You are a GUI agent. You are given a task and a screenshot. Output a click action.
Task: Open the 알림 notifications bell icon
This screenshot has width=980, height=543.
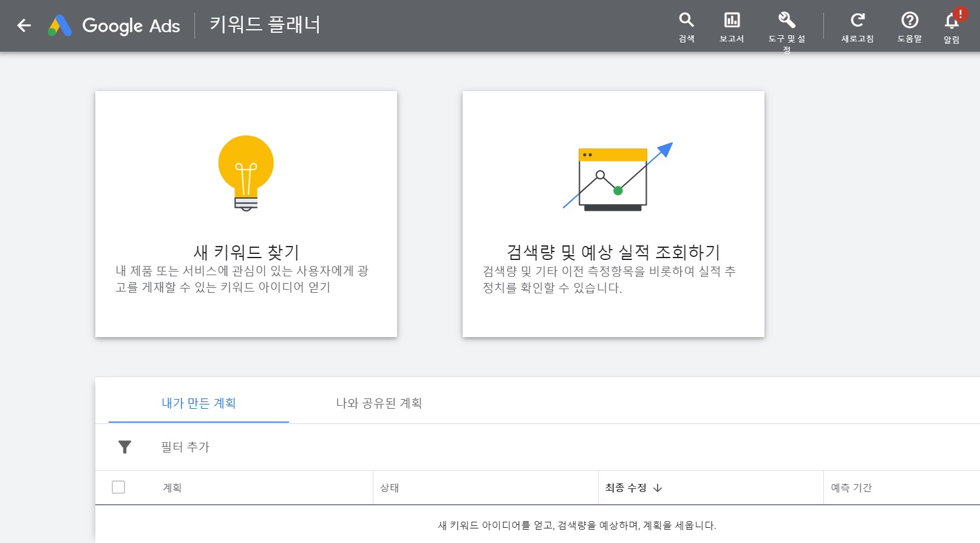point(951,21)
